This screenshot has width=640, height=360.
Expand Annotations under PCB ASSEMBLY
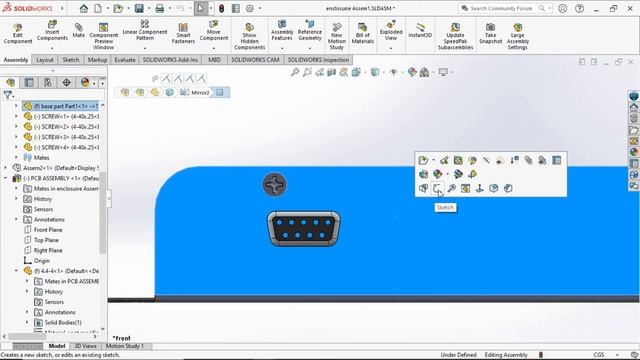(16, 220)
